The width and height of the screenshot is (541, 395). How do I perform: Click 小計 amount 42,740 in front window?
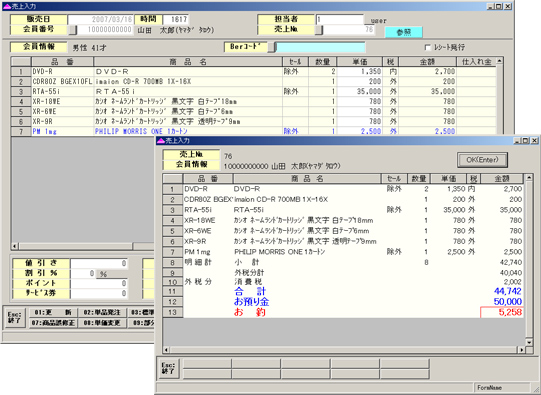pos(511,263)
